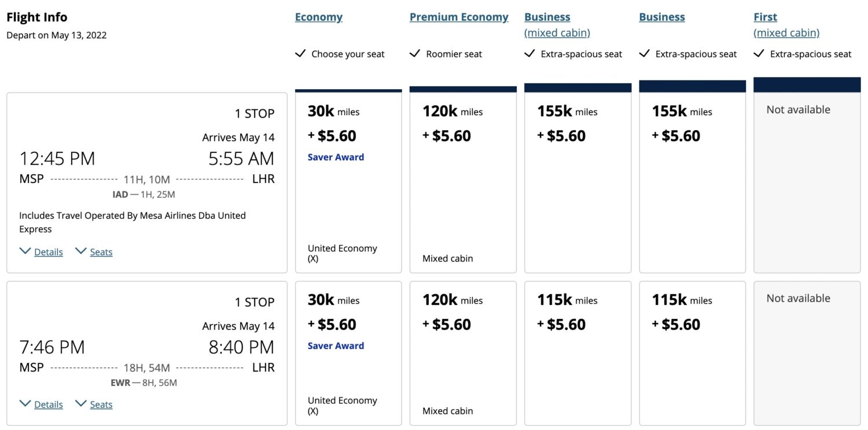This screenshot has width=868, height=430.
Task: Expand Details for the 12:45 PM flight
Action: 49,251
